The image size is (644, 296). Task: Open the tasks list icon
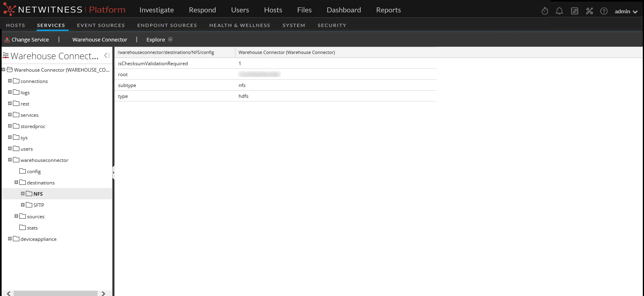pyautogui.click(x=575, y=11)
